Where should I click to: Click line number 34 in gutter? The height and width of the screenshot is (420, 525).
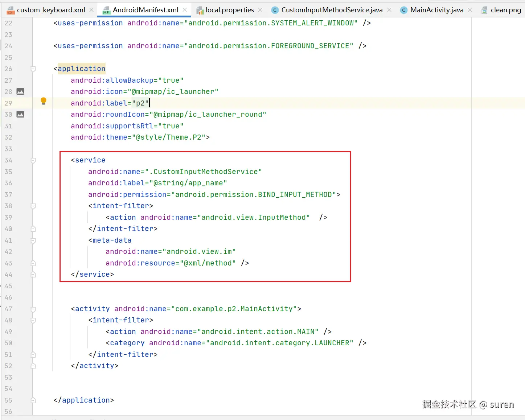(x=8, y=160)
